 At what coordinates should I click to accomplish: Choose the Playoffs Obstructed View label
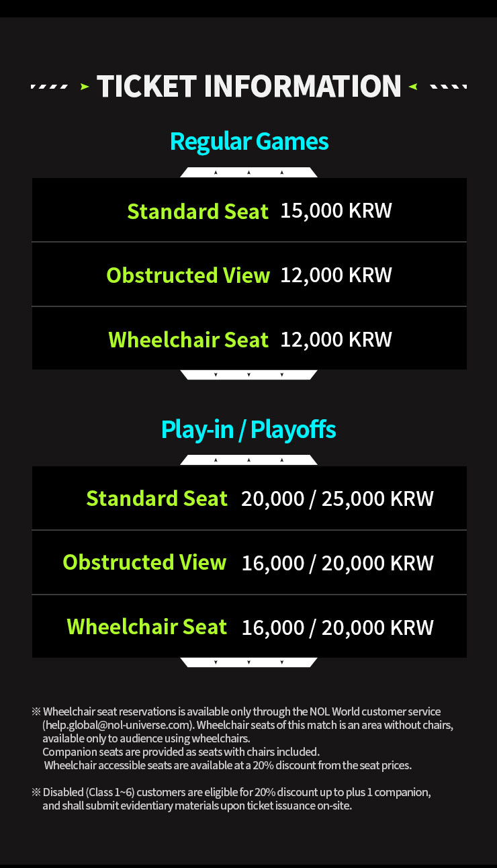(144, 562)
